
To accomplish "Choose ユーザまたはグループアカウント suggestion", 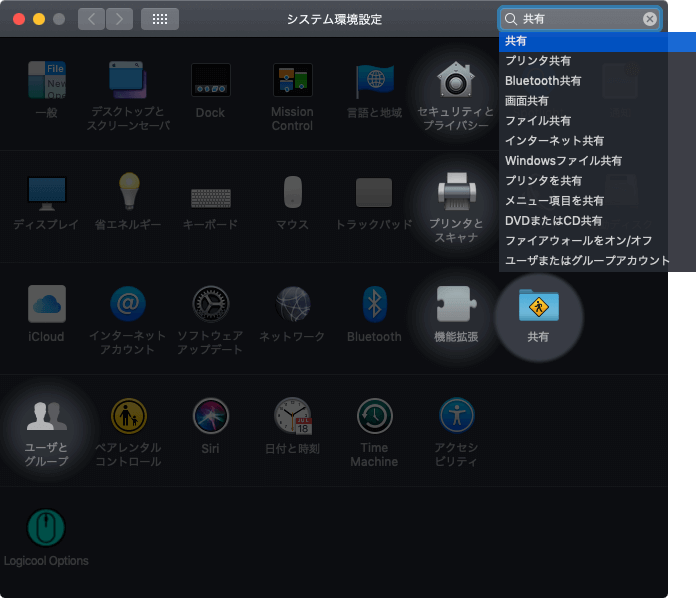I will [597, 261].
